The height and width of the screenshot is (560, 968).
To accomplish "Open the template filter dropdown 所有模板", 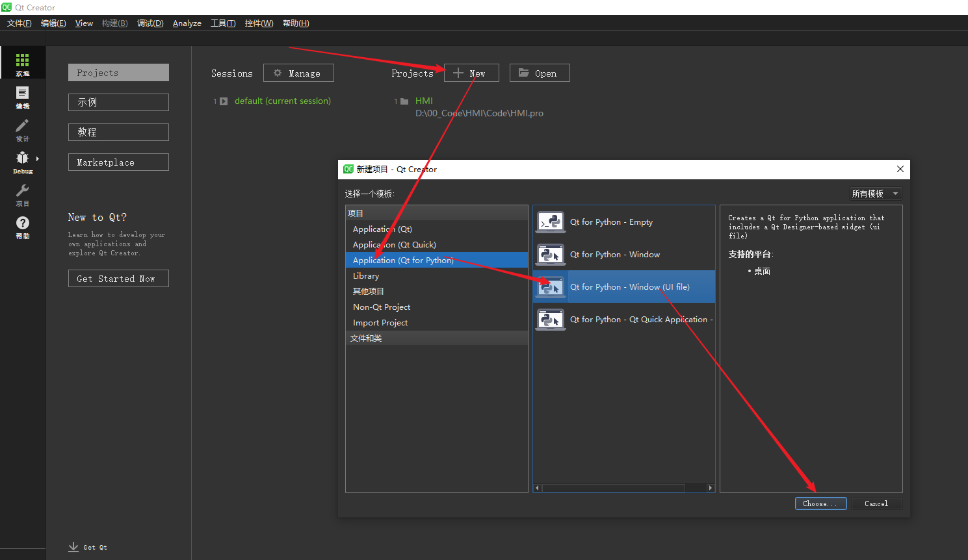I will [x=876, y=194].
